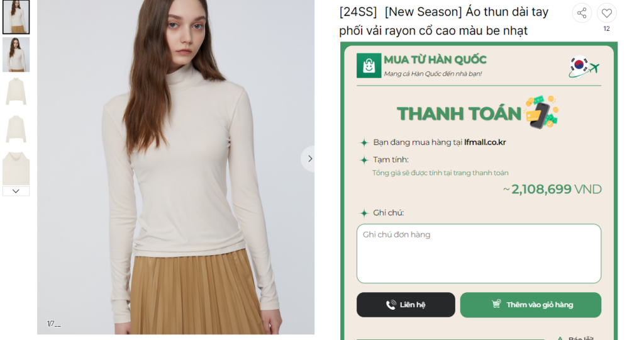Click the green shopping bag logo
Screen dimensions: 644x340
(369, 65)
